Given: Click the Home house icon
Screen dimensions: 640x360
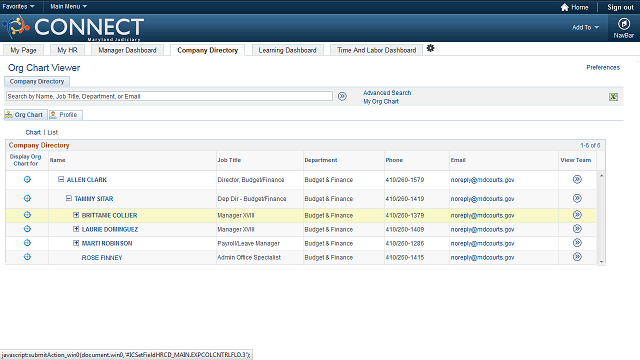Looking at the screenshot, I should click(564, 7).
